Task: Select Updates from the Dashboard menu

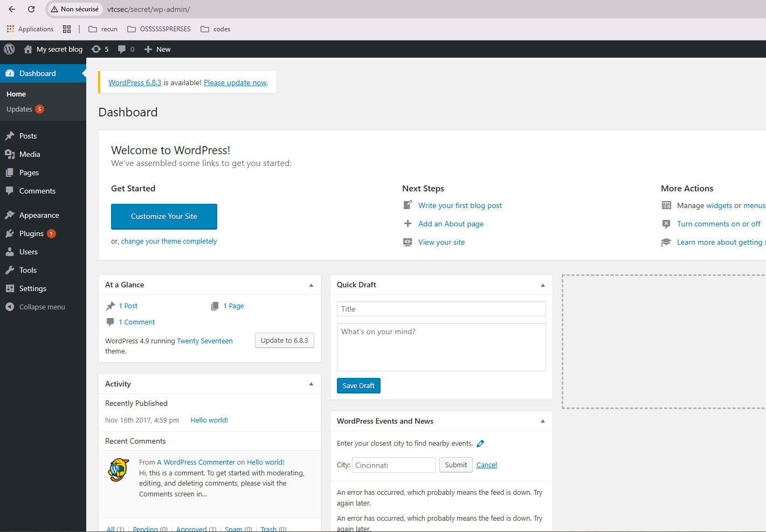Action: click(x=19, y=109)
